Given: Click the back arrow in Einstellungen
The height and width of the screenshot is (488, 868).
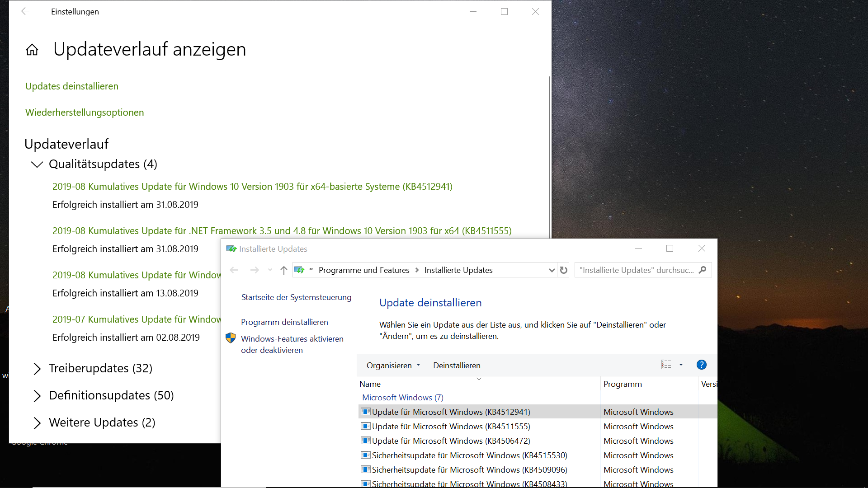Looking at the screenshot, I should [x=25, y=12].
